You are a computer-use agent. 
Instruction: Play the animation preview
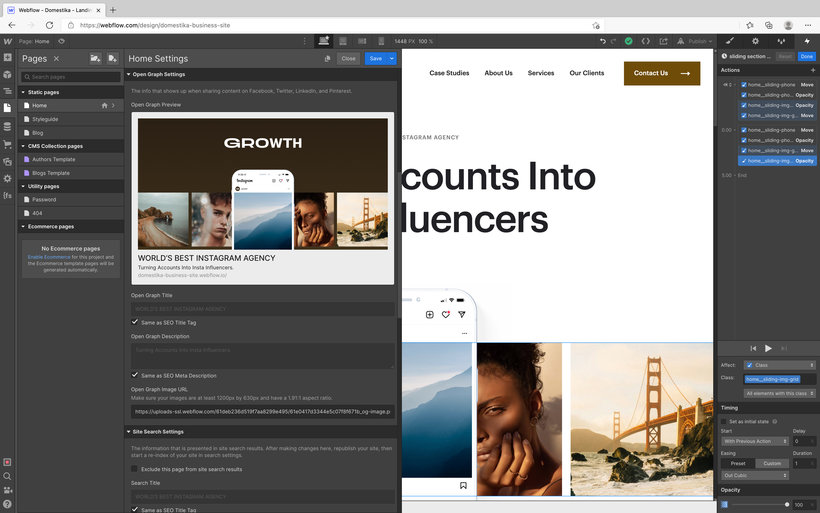point(768,348)
